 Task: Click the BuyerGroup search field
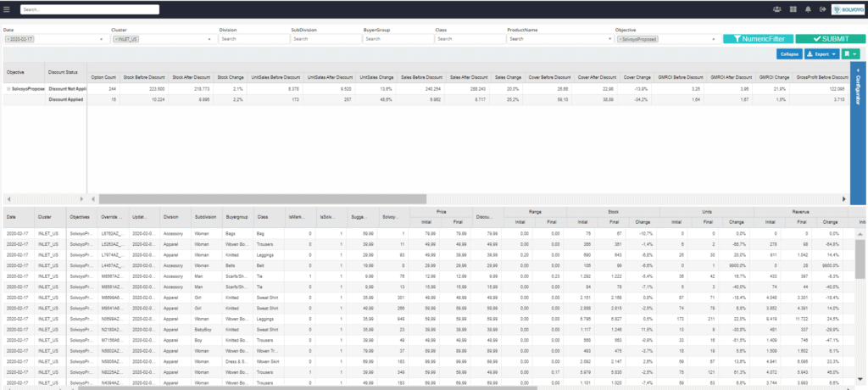click(x=398, y=39)
